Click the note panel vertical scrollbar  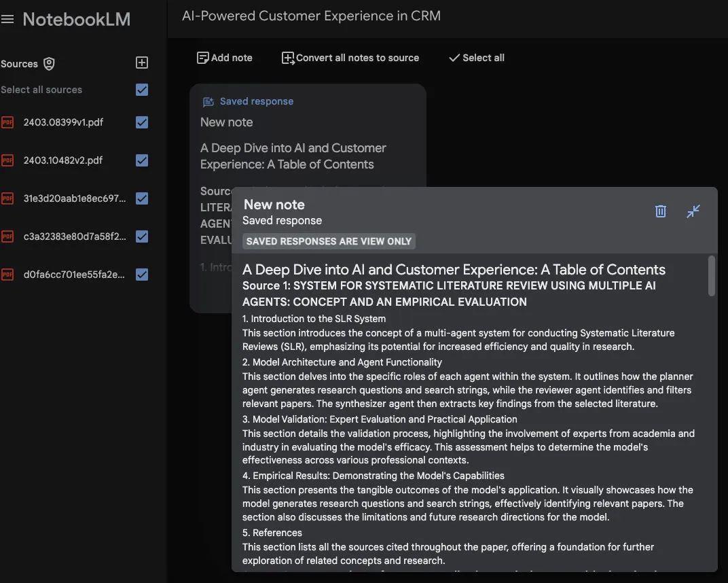711,277
